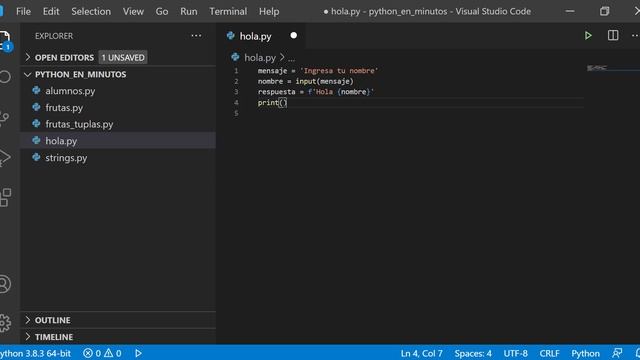
Task: Open the Run menu
Action: 189,11
